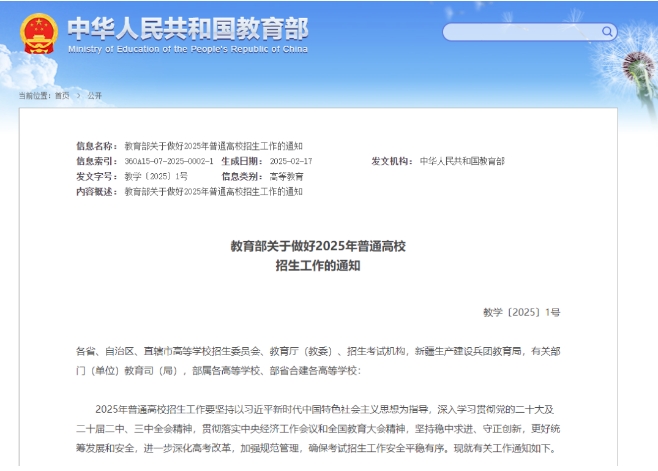Viewport: 658px width, 471px height.
Task: Click document number 教学〔2025〕1号 in the info table
Action: coord(156,176)
